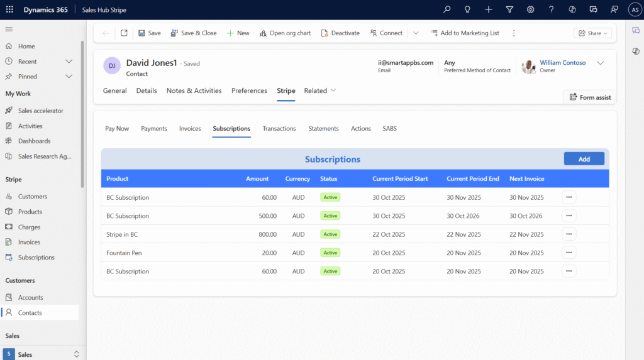
Task: Click the search magnifier icon in top bar
Action: 447,9
